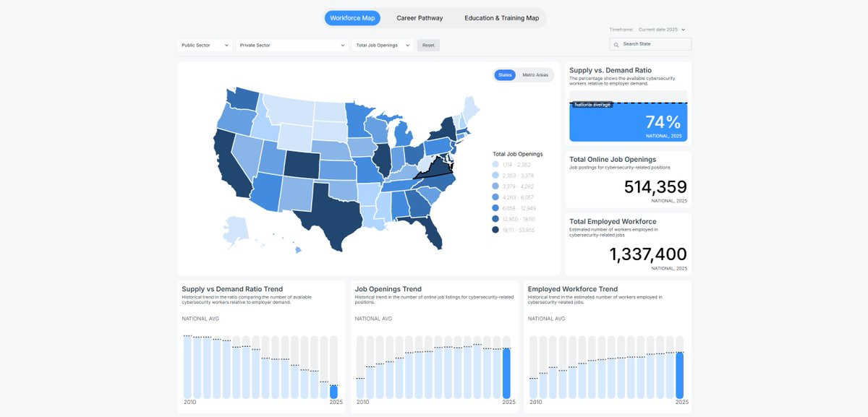Change the Timeframe current date dropdown
Screen dimensions: 868x417
click(661, 30)
